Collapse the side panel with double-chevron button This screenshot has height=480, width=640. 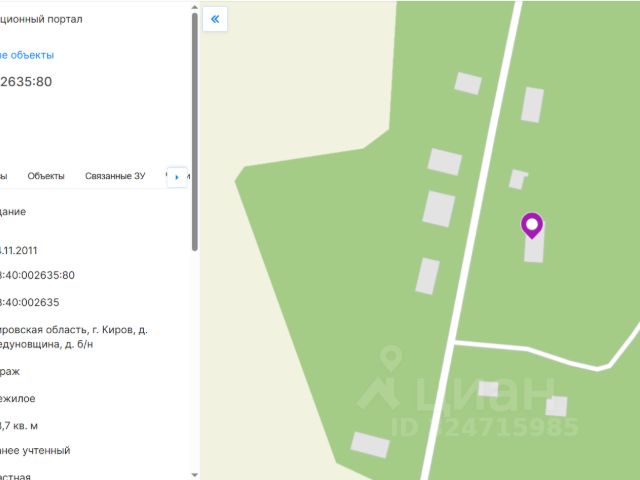[215, 19]
